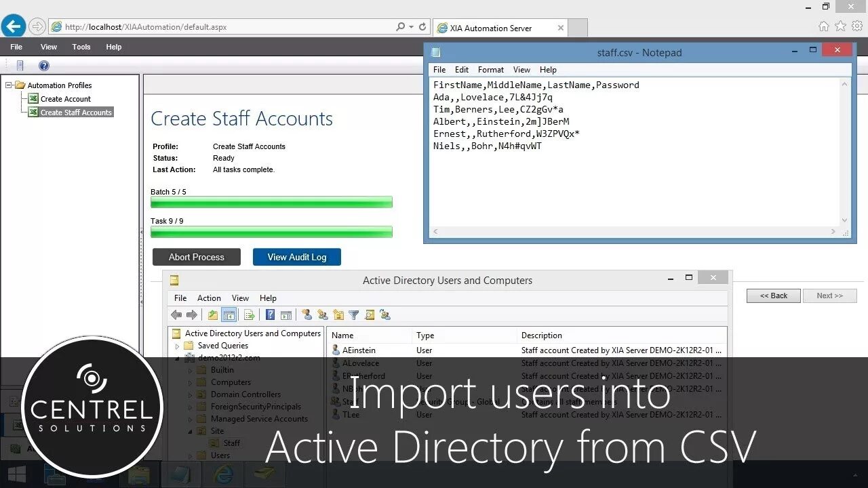Open Tools menu in browser window
This screenshot has height=488, width=868.
click(81, 47)
